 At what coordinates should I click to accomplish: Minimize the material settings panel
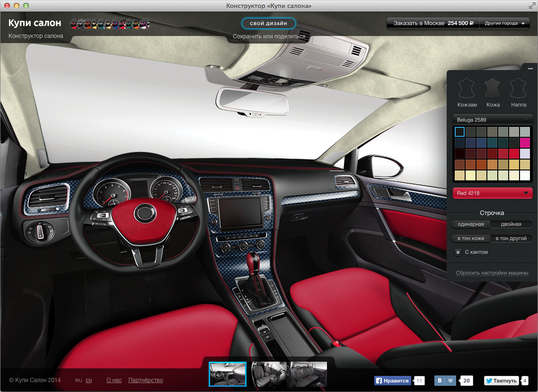tap(530, 69)
